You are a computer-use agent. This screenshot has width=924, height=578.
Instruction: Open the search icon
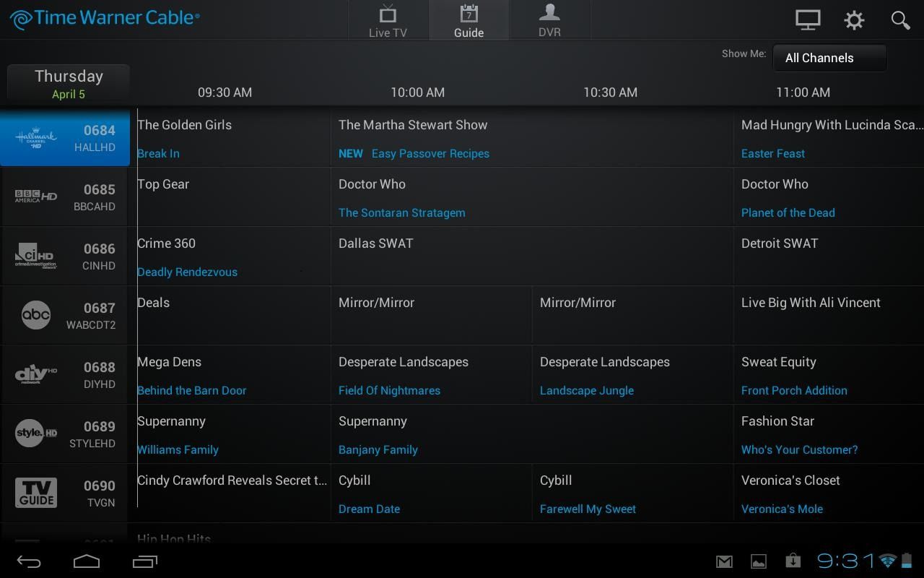[x=900, y=20]
